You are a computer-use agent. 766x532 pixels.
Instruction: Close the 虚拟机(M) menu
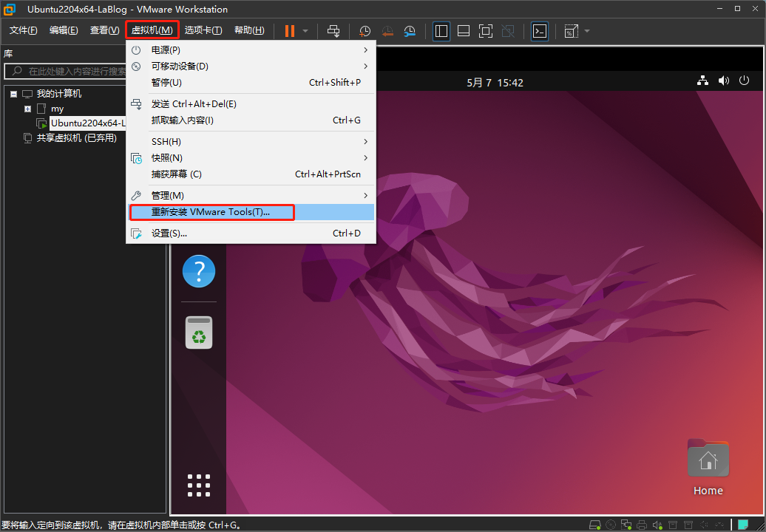[x=152, y=30]
